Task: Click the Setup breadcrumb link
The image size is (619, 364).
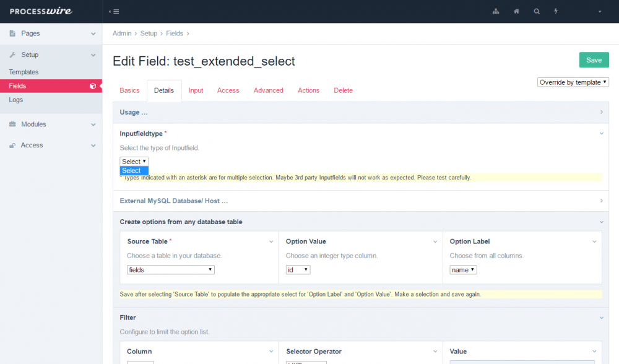Action: click(x=149, y=33)
